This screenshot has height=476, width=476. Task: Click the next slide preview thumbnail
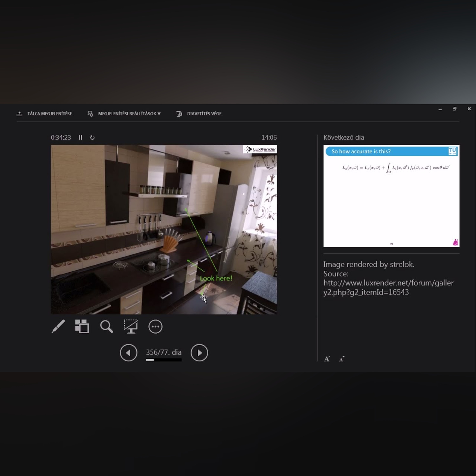391,196
